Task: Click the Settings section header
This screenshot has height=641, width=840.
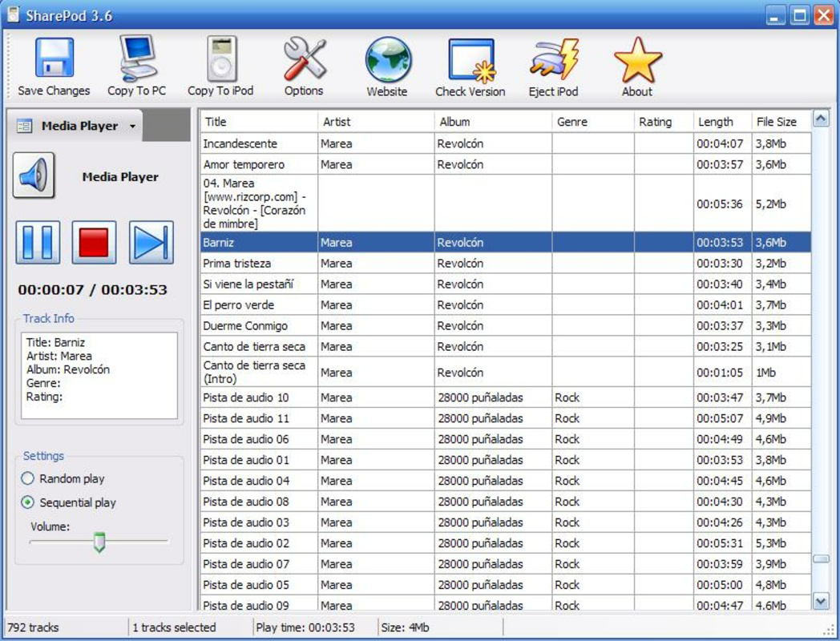Action: 42,456
